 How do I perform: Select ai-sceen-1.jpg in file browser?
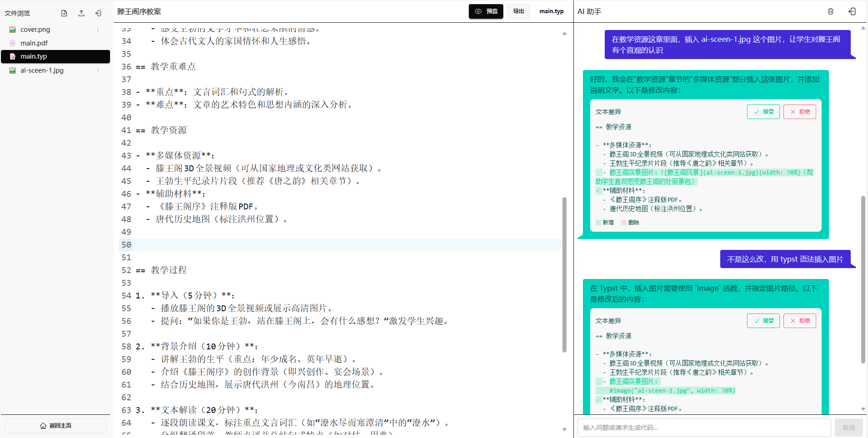(42, 70)
